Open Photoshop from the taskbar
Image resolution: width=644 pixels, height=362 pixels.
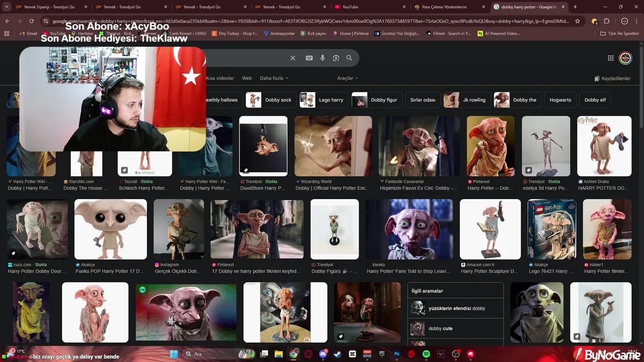[x=397, y=354]
